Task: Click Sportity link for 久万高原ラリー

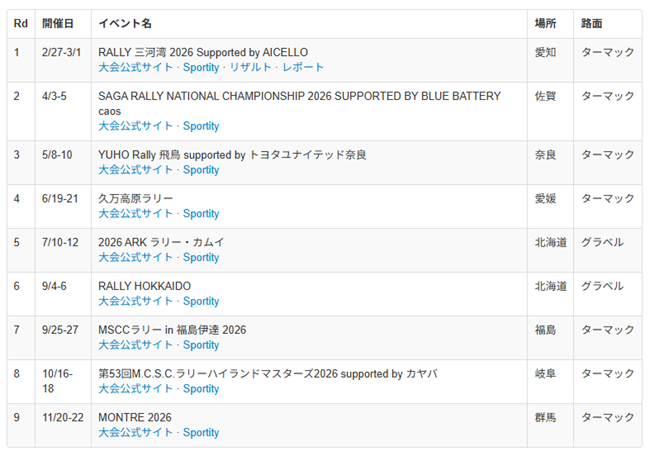Action: tap(201, 213)
